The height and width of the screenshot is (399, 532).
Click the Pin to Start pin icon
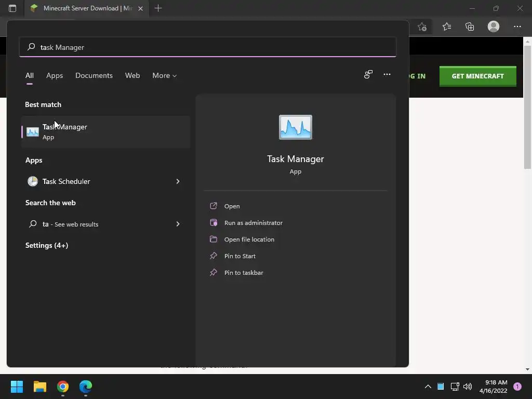point(214,256)
